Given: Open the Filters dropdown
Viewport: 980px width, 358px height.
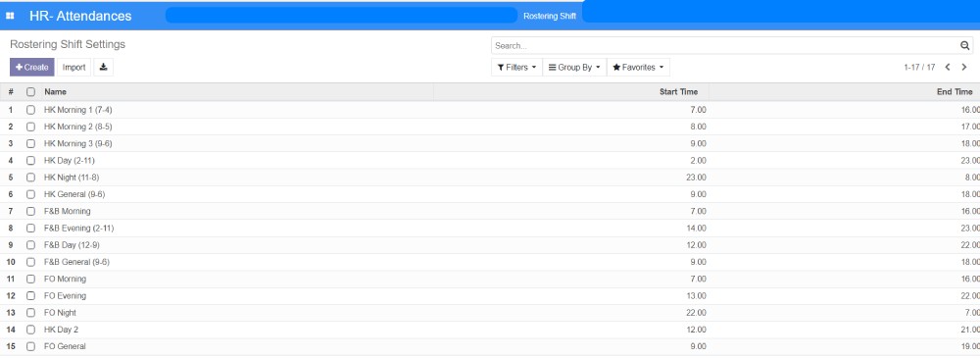Looking at the screenshot, I should (516, 67).
